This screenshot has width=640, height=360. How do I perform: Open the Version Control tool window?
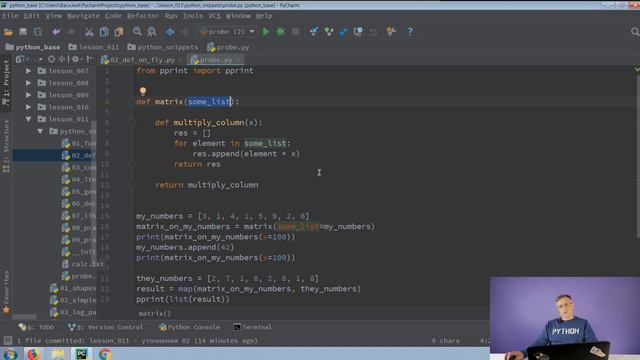(x=105, y=327)
